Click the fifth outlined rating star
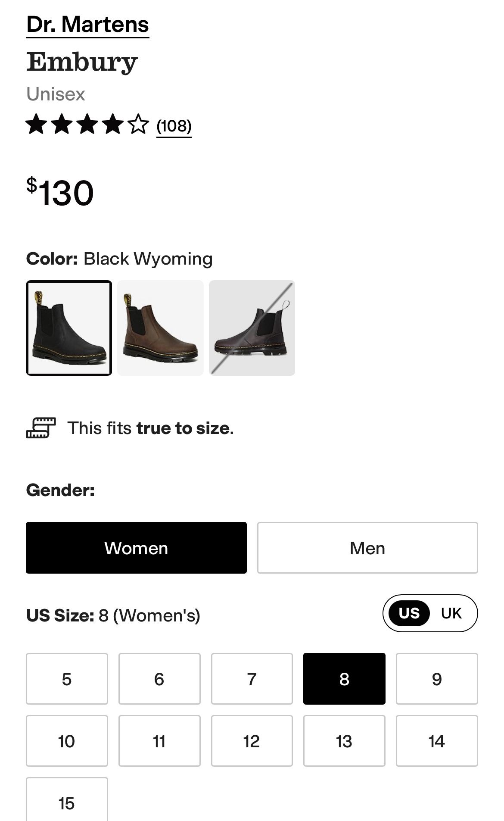 pyautogui.click(x=137, y=125)
